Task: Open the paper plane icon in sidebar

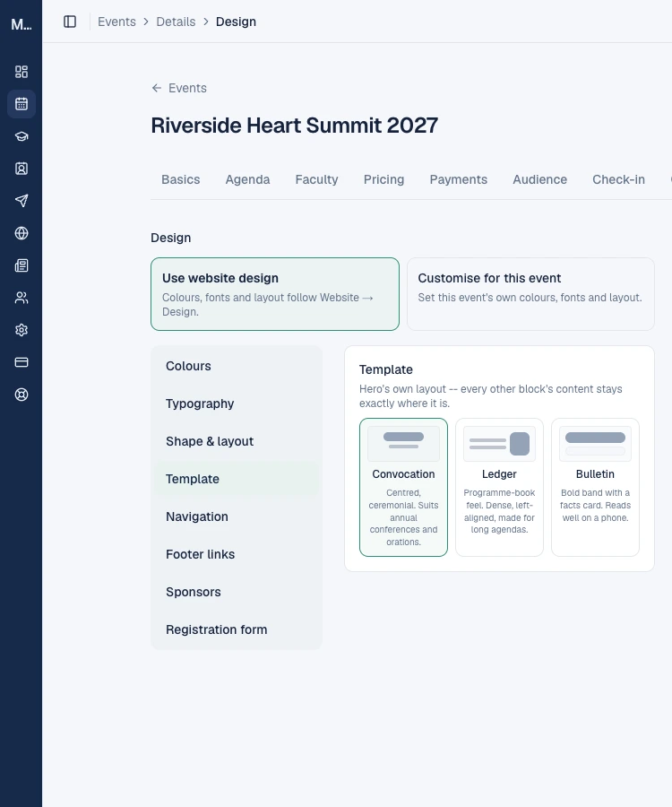Action: tap(22, 201)
